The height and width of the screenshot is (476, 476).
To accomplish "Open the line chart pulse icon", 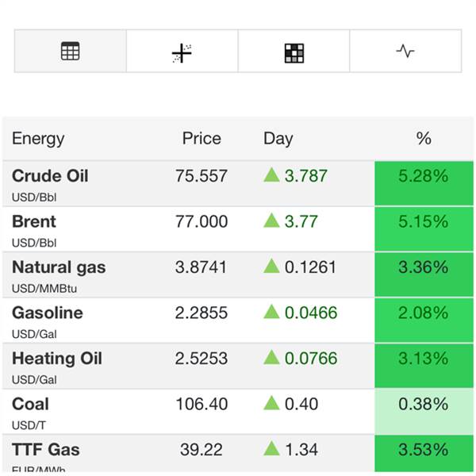I will coord(405,52).
